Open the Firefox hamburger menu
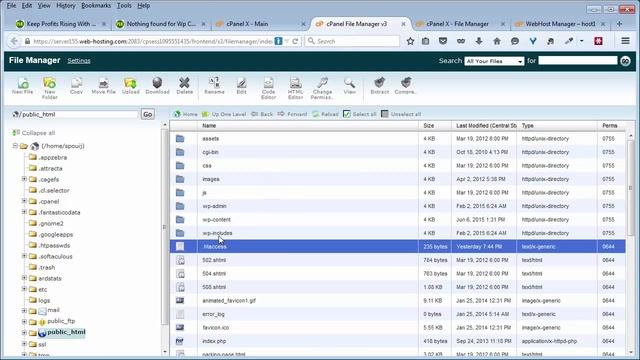The image size is (640, 360). (x=625, y=41)
